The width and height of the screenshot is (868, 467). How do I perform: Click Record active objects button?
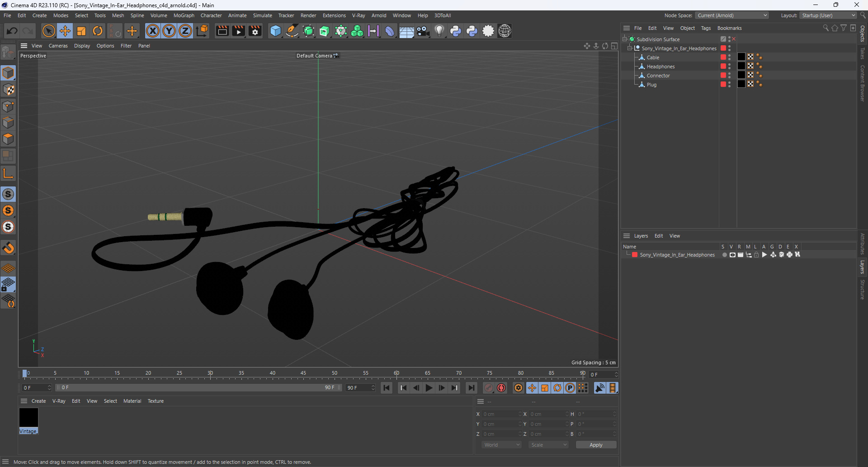489,388
